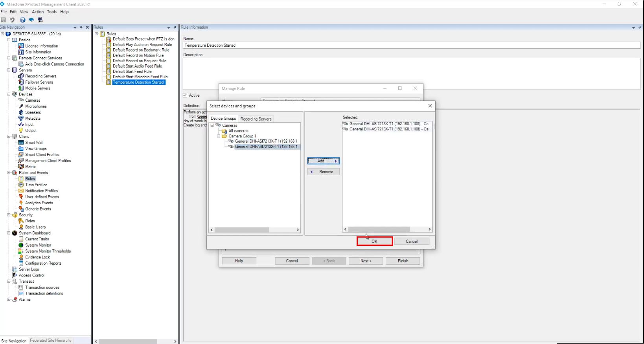Screen dimensions: 644x344
Task: Click Finish in Manage Rule wizard
Action: 403,261
